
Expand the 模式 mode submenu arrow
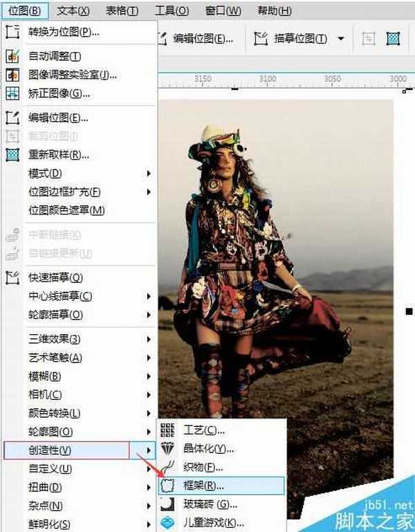[x=149, y=173]
